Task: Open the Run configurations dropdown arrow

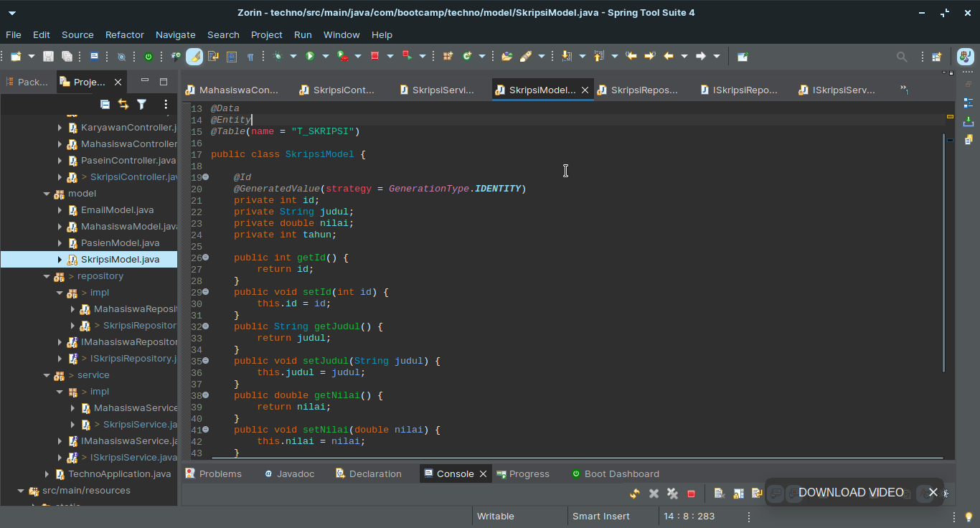Action: [x=326, y=56]
